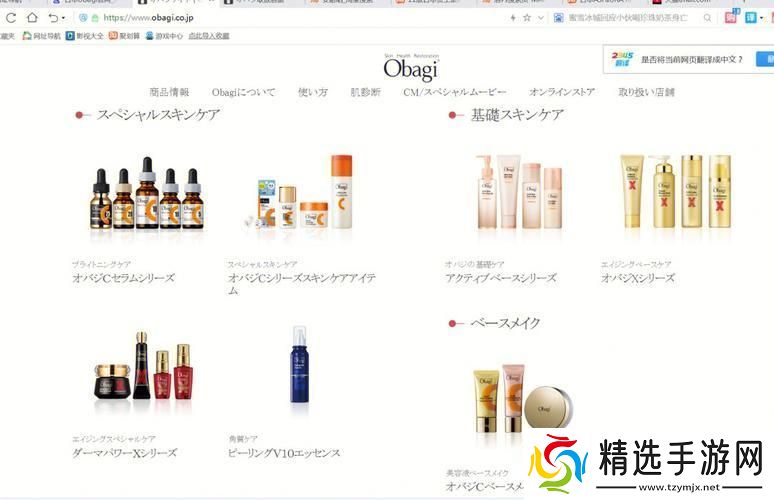Click the magnifier search icon

click(x=707, y=18)
